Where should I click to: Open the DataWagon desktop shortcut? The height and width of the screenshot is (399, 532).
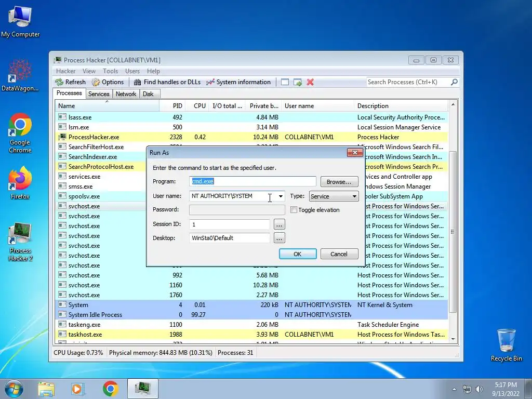20,75
